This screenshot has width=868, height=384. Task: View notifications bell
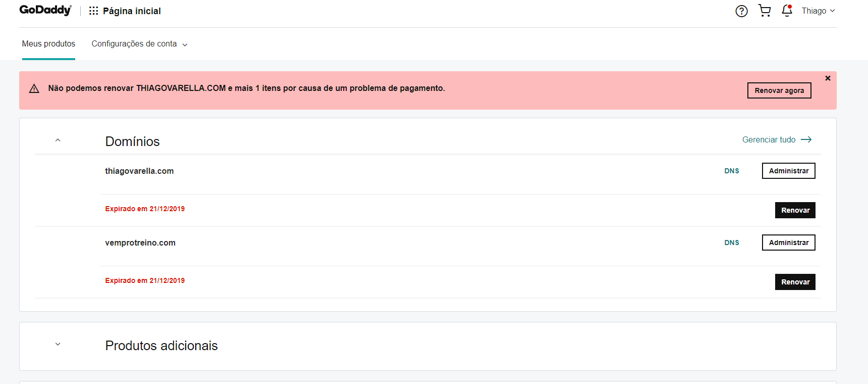[x=787, y=11]
